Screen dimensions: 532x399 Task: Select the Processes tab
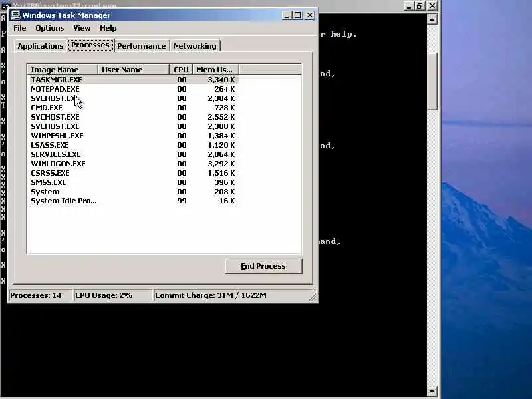90,45
